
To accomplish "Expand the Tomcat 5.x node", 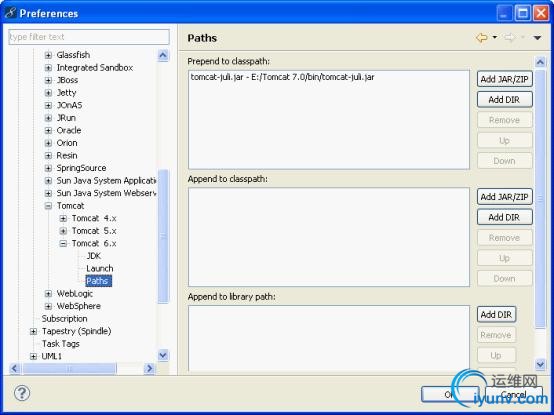I will (63, 231).
